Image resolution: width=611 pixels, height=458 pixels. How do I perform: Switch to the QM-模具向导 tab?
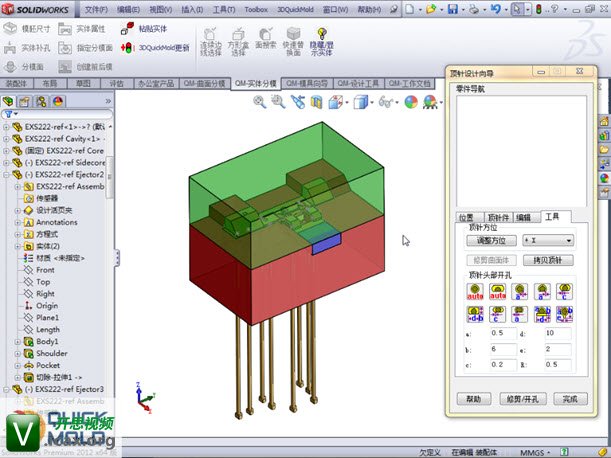pos(307,83)
